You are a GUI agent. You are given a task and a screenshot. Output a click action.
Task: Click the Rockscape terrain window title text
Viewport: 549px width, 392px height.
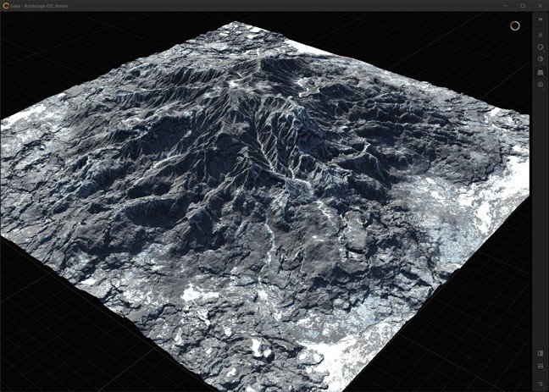(x=44, y=5)
